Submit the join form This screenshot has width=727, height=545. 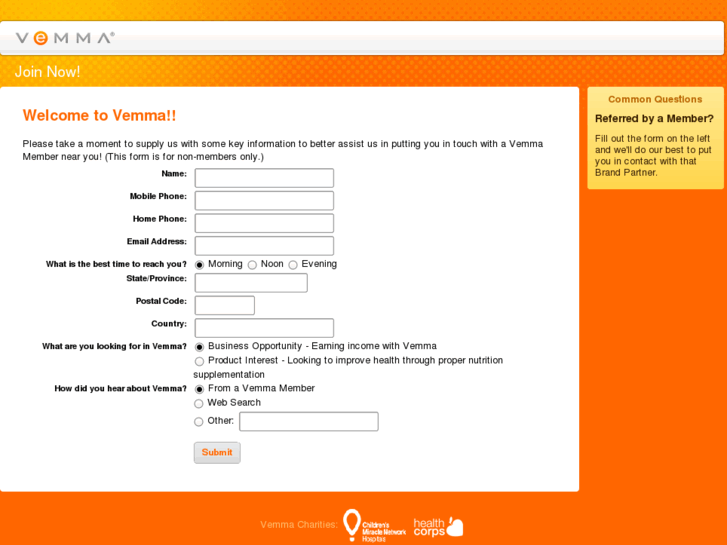(217, 452)
